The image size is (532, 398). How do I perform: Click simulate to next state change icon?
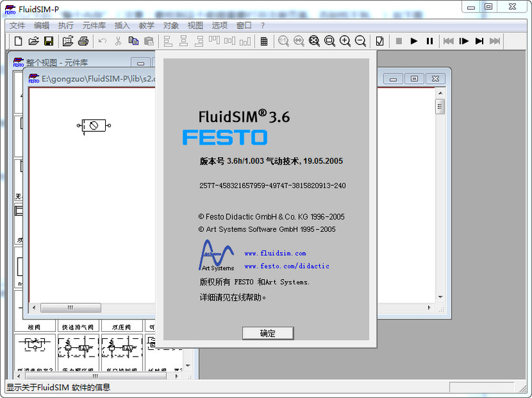point(479,42)
